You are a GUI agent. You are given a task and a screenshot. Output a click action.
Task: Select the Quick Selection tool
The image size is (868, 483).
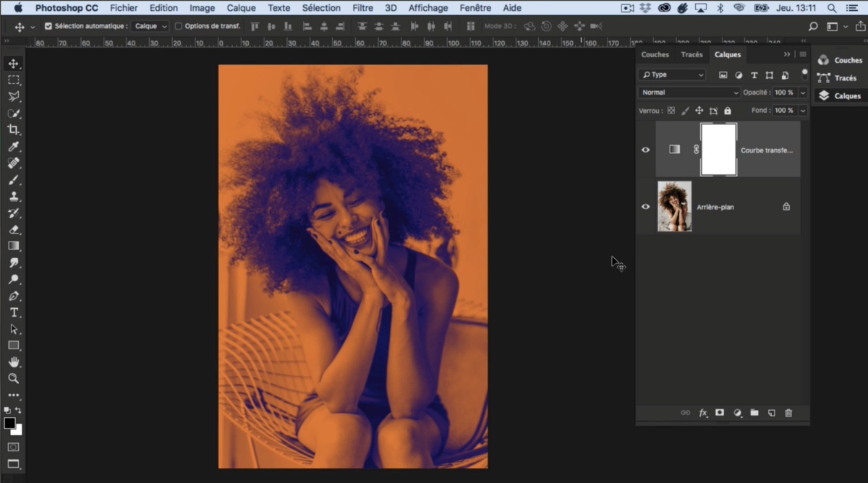click(x=13, y=114)
